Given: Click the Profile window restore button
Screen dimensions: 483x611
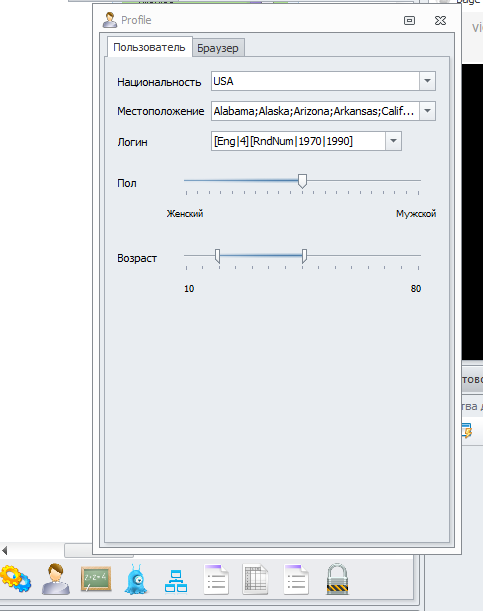Looking at the screenshot, I should [409, 21].
